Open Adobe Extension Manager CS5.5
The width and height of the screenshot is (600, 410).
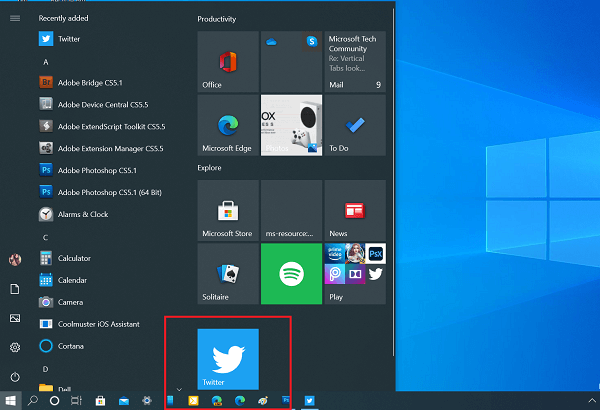point(101,148)
